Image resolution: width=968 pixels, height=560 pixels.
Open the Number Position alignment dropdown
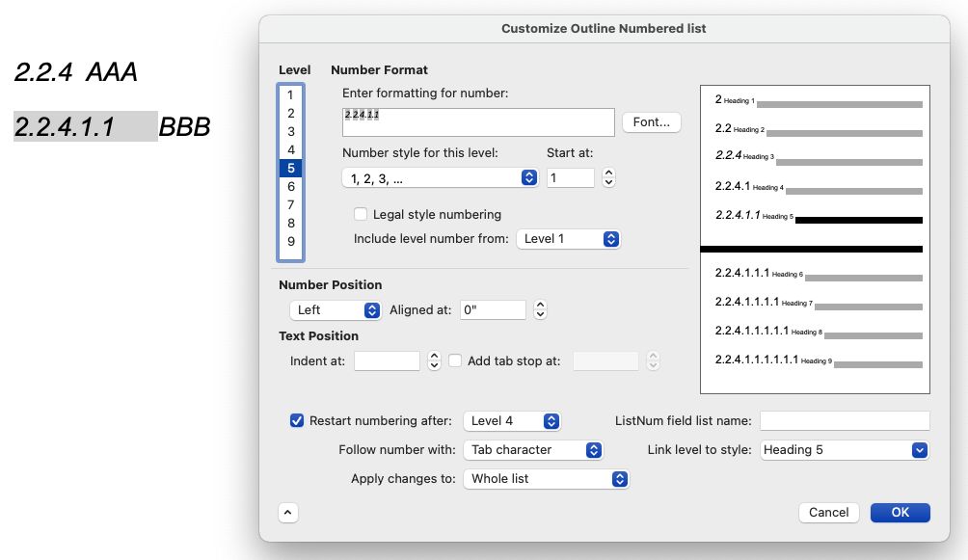coord(336,310)
